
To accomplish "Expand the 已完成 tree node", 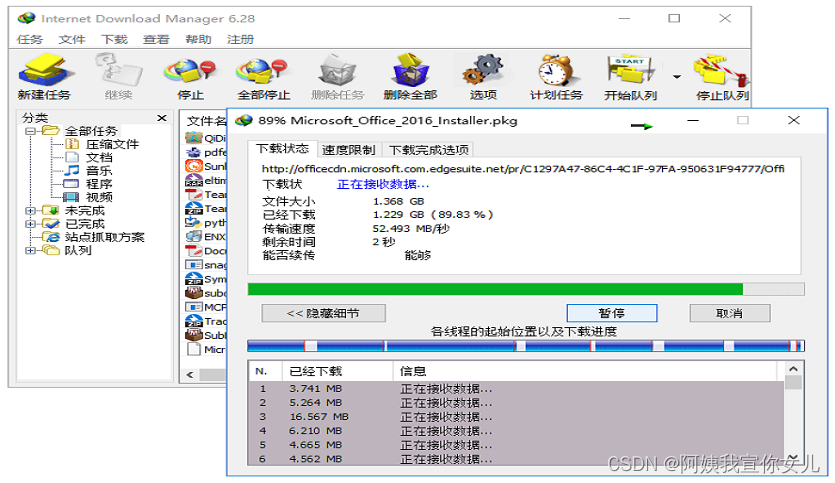I will (30, 224).
